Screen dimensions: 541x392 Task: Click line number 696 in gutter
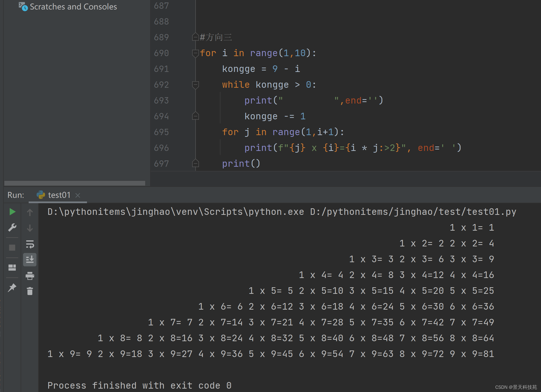tap(161, 148)
